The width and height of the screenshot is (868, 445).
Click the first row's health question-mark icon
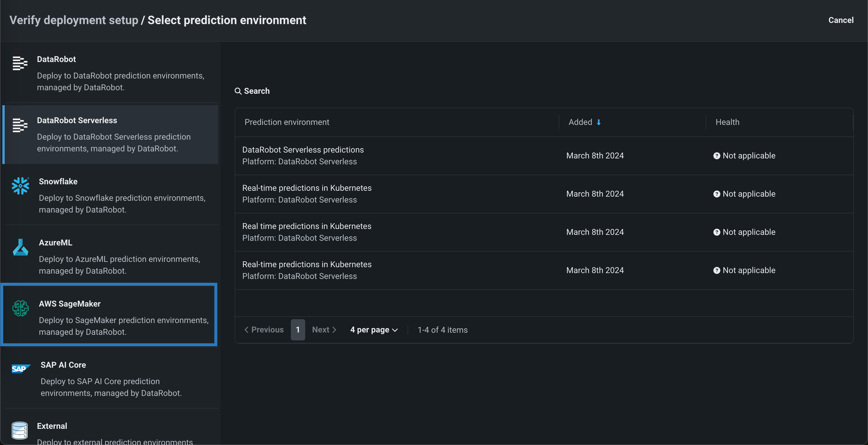point(717,156)
